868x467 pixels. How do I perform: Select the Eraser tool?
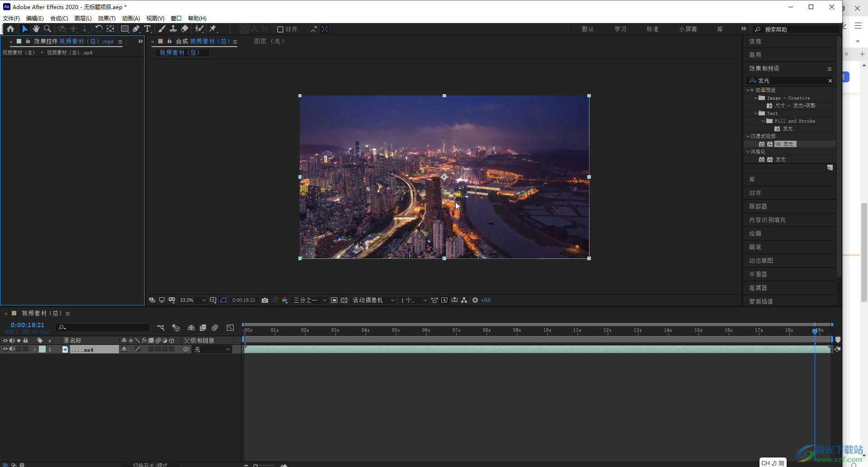coord(184,29)
